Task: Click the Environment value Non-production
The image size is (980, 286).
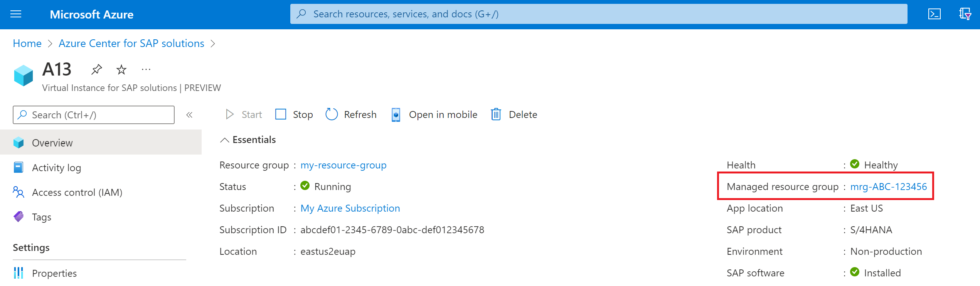Action: pos(886,251)
